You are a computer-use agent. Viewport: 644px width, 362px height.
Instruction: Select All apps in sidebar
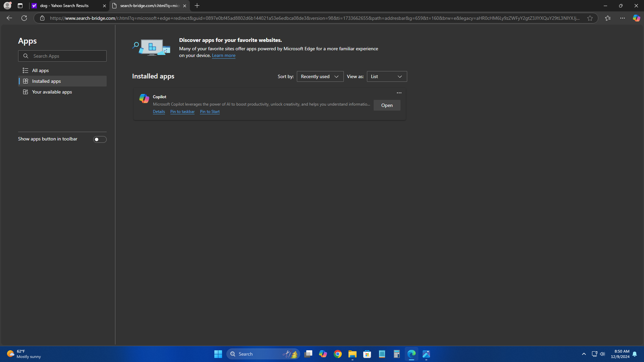point(62,70)
